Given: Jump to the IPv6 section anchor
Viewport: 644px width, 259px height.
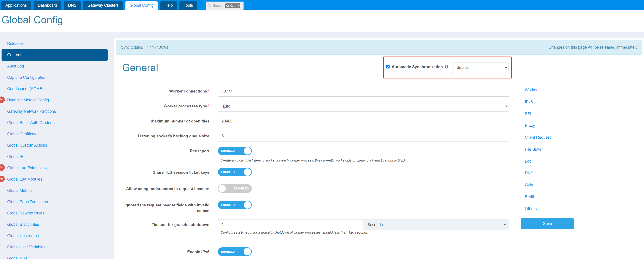Looking at the screenshot, I should (529, 102).
